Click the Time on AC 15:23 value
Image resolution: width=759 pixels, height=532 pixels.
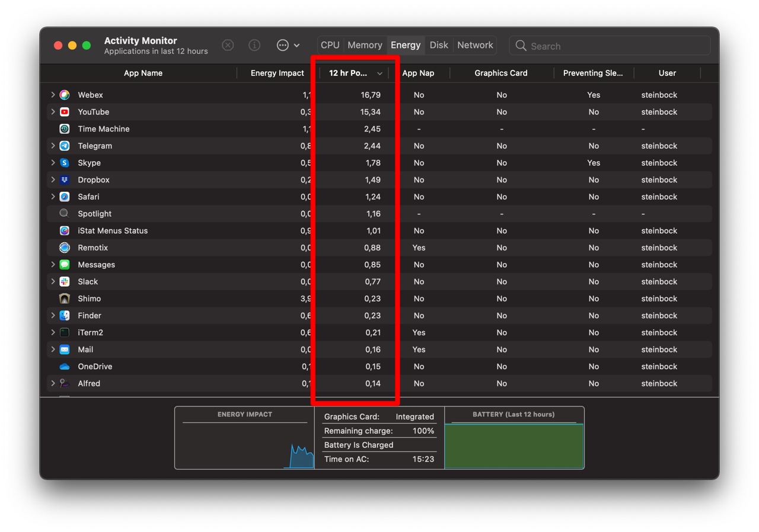[x=423, y=459]
